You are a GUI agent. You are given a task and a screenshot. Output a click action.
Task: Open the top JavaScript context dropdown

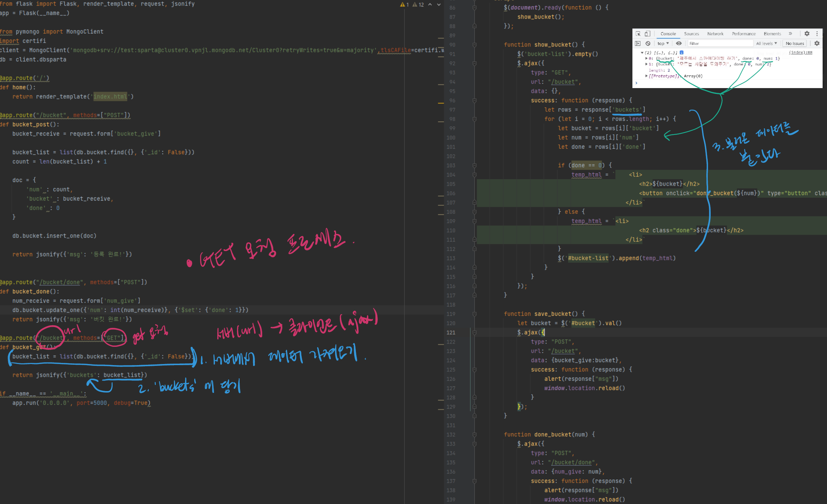[x=663, y=43]
